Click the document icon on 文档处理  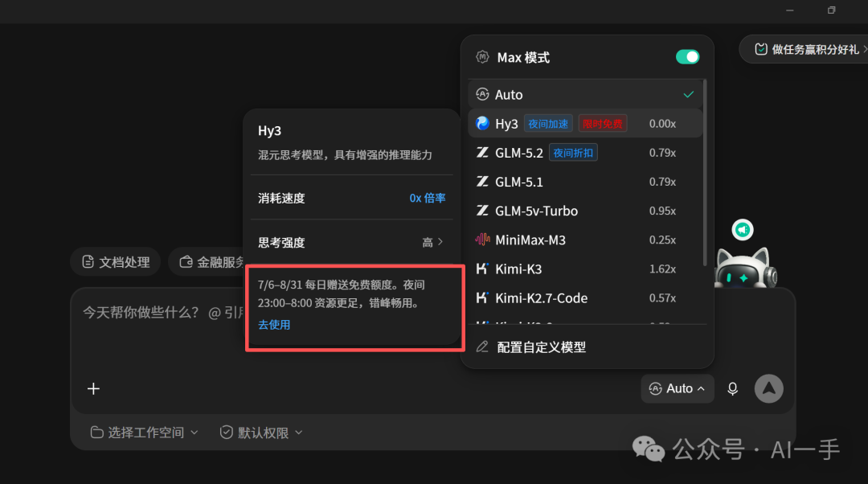88,261
